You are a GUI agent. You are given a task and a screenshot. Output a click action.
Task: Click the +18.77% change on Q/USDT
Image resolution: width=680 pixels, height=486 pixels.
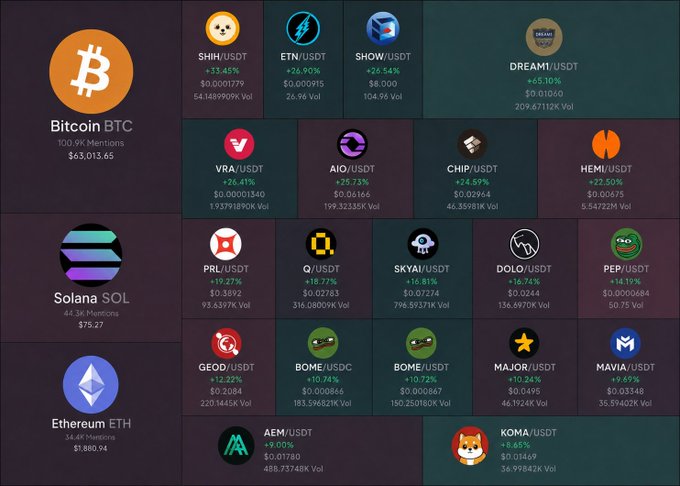[321, 282]
